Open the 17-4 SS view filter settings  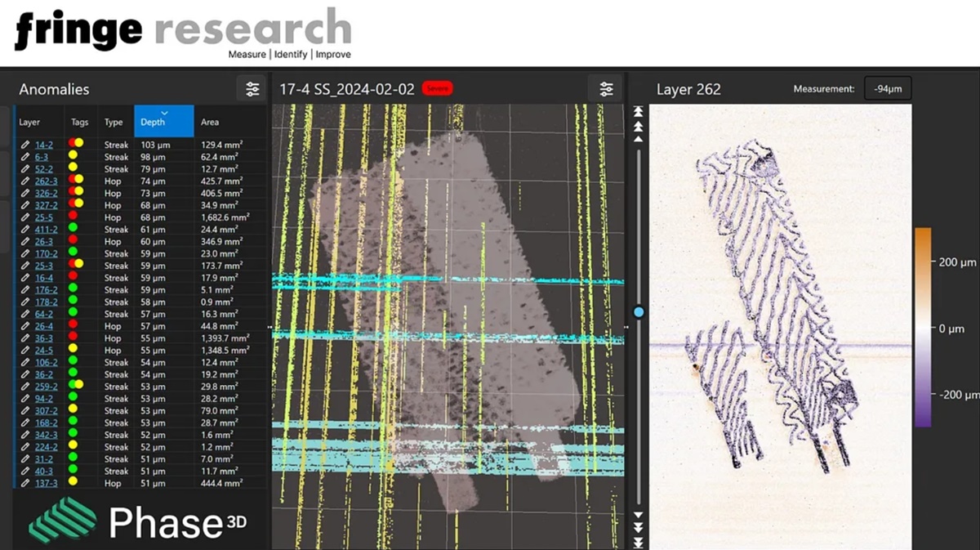tap(606, 89)
